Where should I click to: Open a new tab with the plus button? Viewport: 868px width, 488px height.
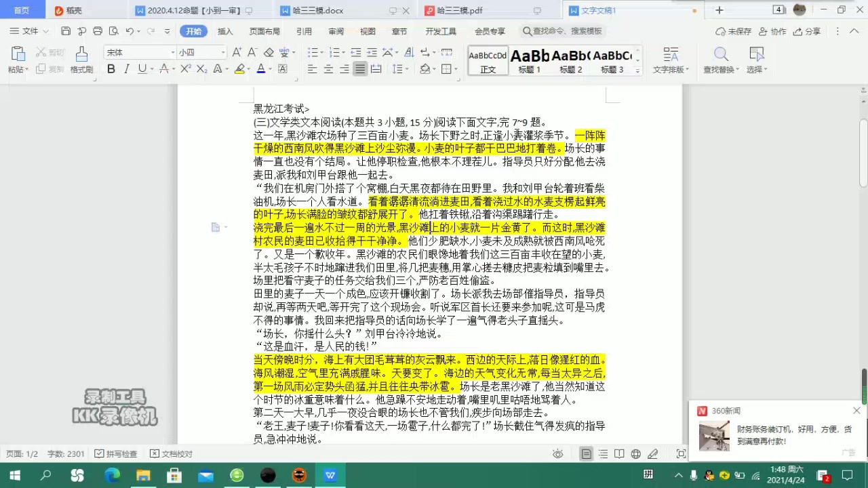719,10
